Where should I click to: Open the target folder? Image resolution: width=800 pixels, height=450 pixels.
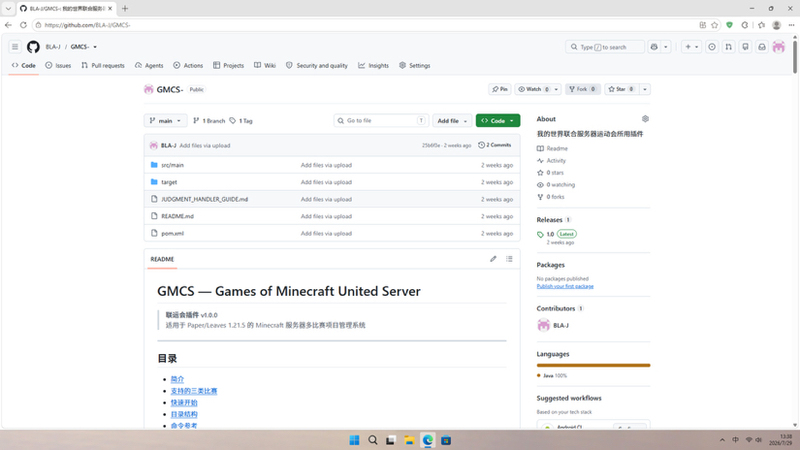pyautogui.click(x=169, y=182)
